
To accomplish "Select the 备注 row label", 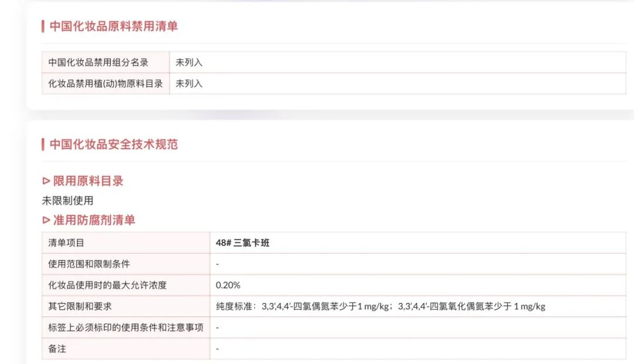I will click(58, 348).
